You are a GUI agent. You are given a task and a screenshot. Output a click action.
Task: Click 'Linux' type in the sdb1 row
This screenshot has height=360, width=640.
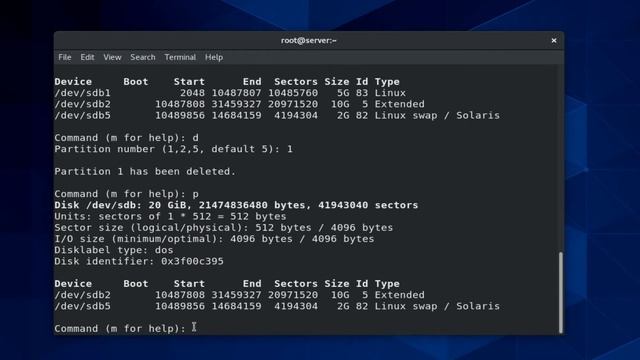pos(390,93)
